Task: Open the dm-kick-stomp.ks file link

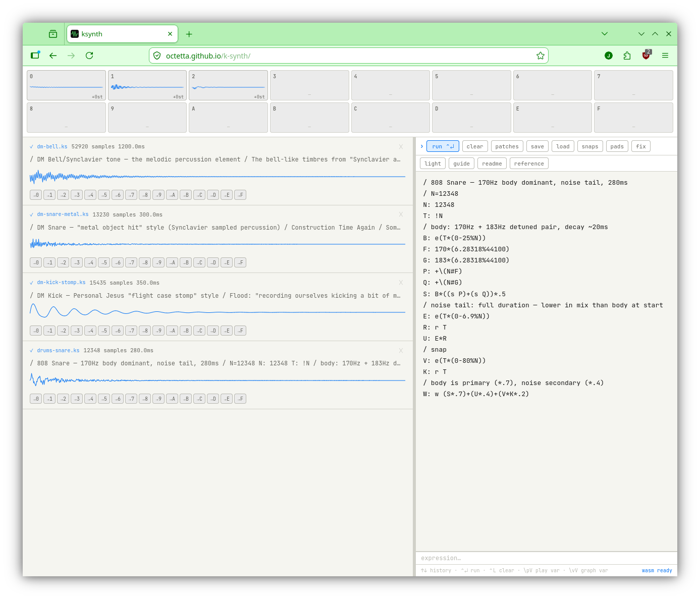Action: (61, 283)
